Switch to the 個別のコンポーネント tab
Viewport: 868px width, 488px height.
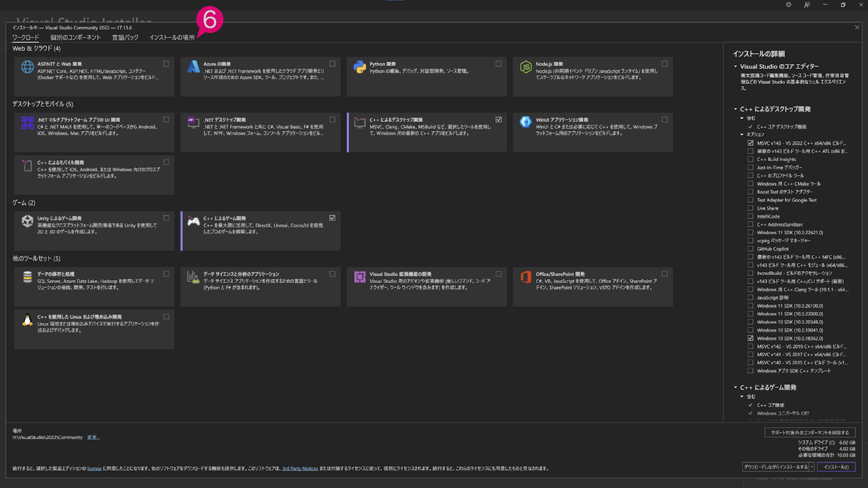[x=75, y=38]
